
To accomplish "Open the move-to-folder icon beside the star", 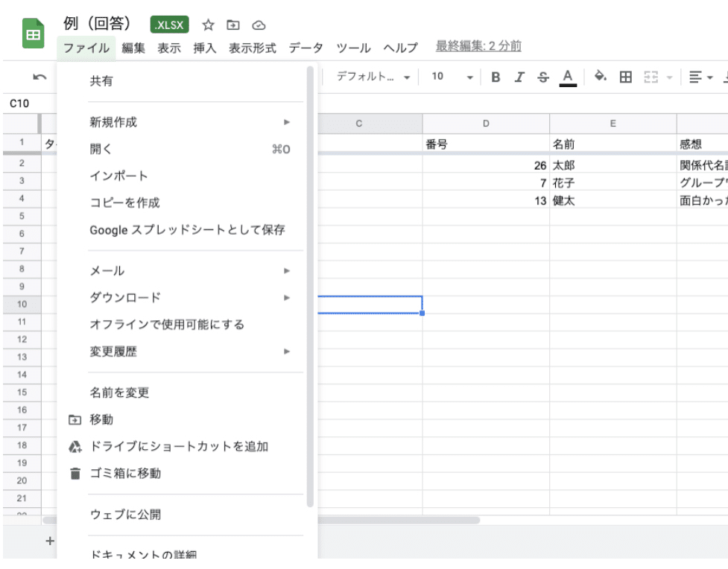I will coord(232,25).
